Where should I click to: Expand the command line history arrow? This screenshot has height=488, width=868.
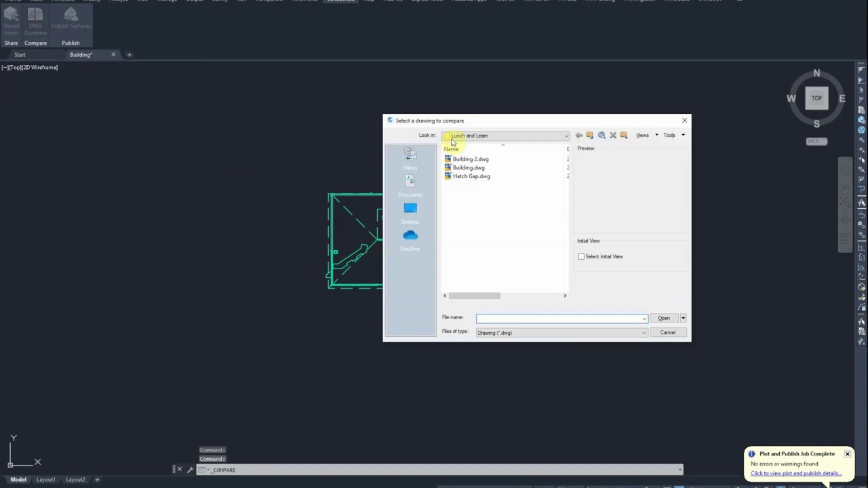point(679,470)
